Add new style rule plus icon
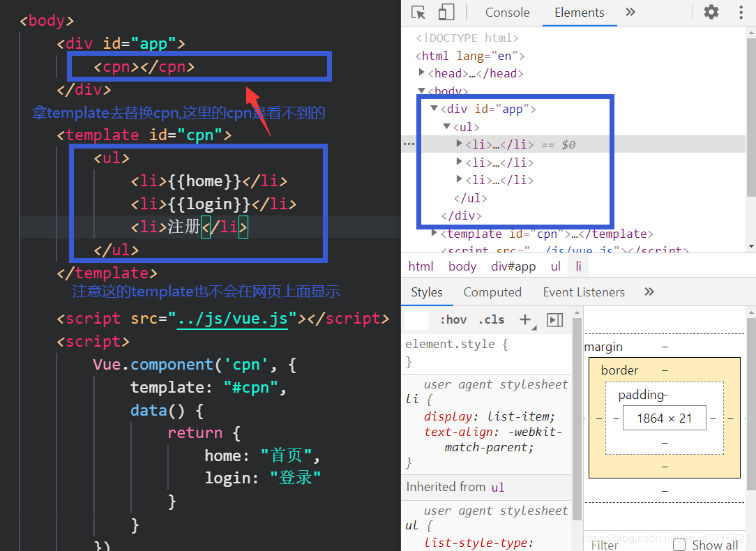The height and width of the screenshot is (551, 756). coord(525,319)
